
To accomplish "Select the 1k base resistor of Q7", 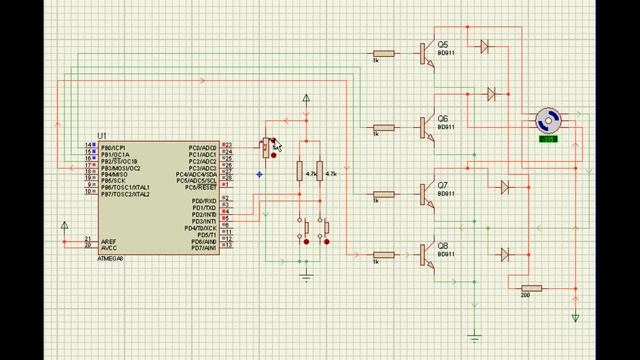I will click(x=384, y=195).
